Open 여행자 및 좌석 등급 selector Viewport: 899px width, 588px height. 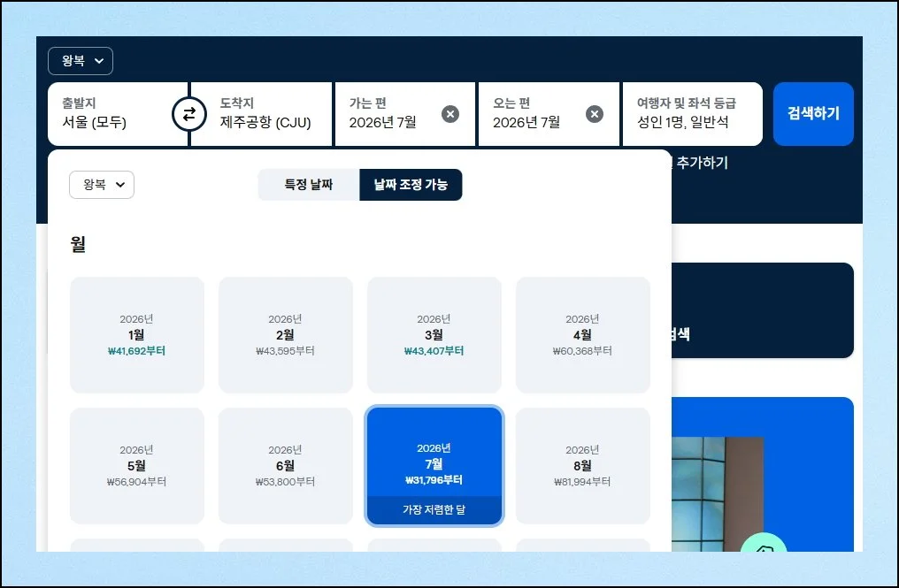[x=692, y=114]
